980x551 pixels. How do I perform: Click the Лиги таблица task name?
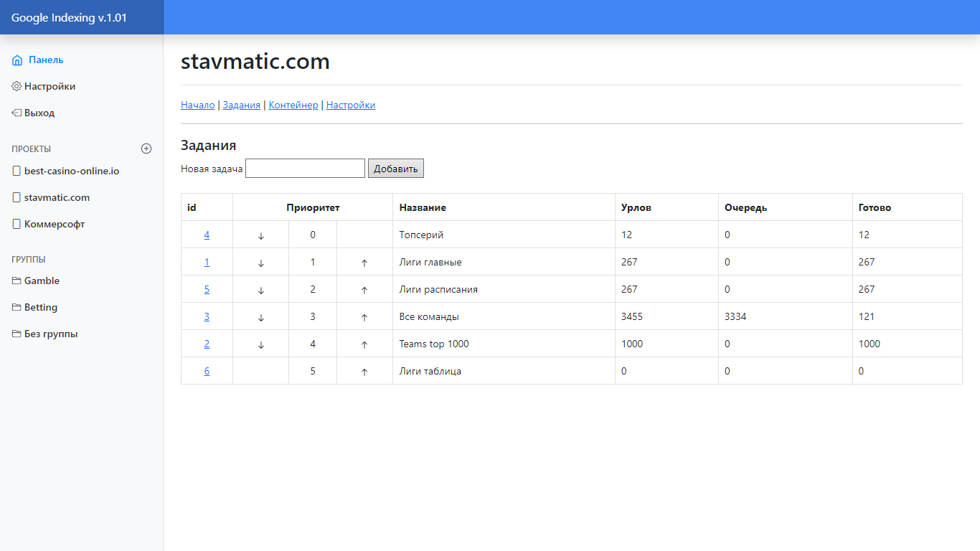[x=430, y=371]
